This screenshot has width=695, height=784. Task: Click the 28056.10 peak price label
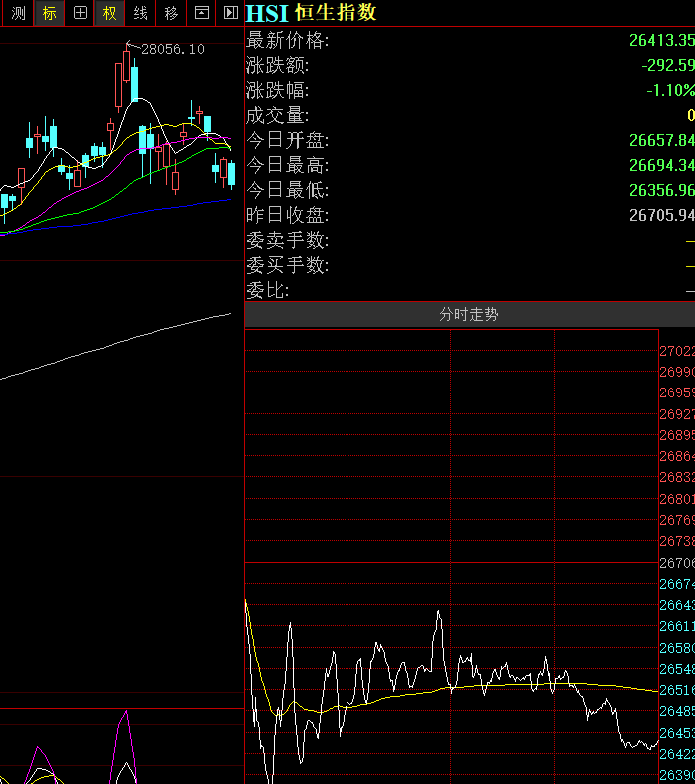pyautogui.click(x=172, y=49)
